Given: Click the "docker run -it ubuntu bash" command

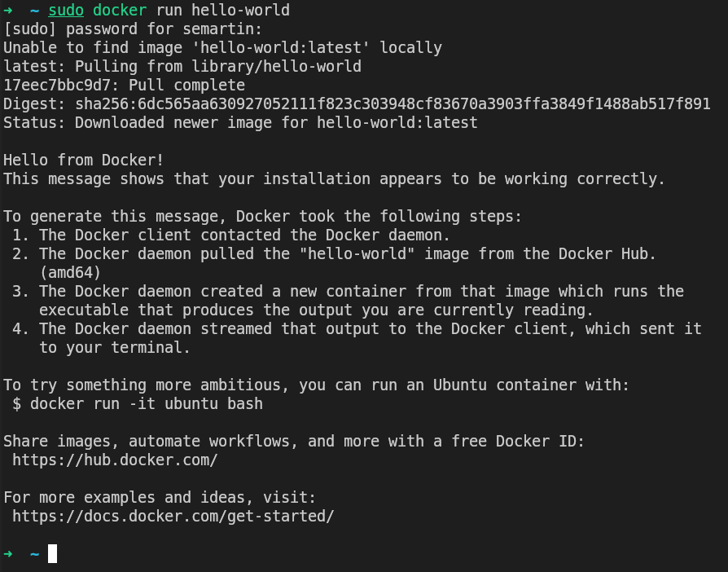Looking at the screenshot, I should tap(138, 403).
